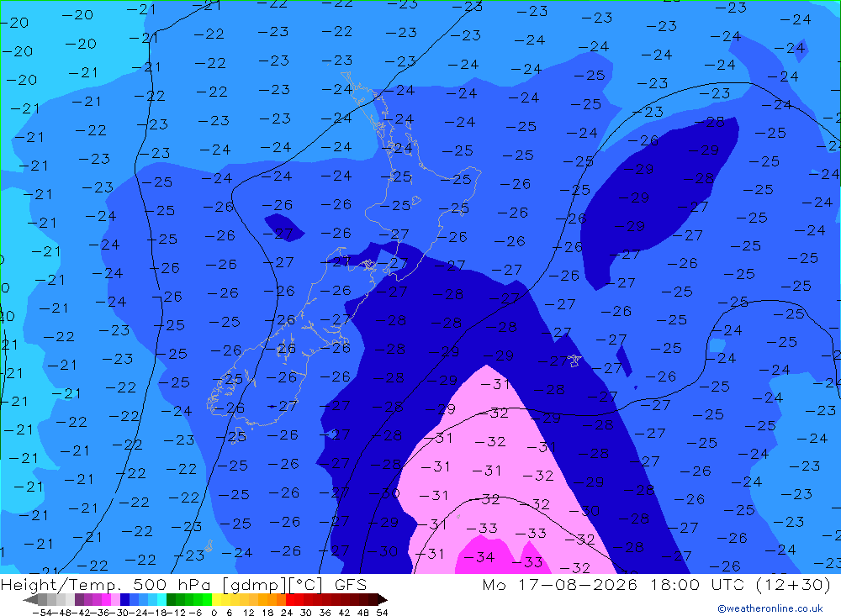Click the yellow legend swatch above 0
Viewport: 841px width, 616px height.
tap(217, 599)
